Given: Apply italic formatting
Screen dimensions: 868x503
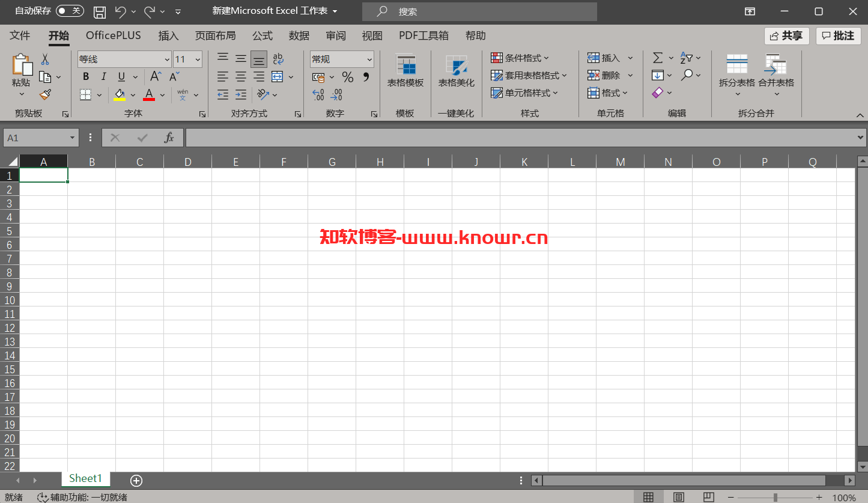Looking at the screenshot, I should [x=103, y=76].
